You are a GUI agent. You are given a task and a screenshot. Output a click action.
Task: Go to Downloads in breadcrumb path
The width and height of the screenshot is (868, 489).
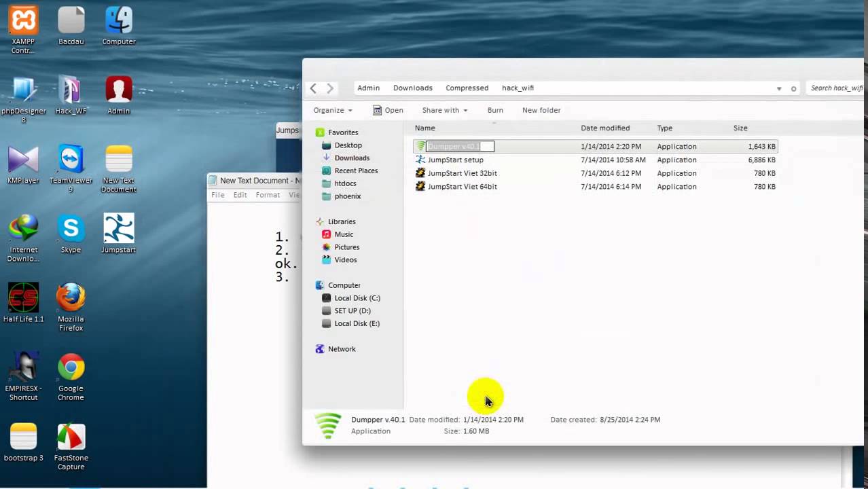point(413,88)
